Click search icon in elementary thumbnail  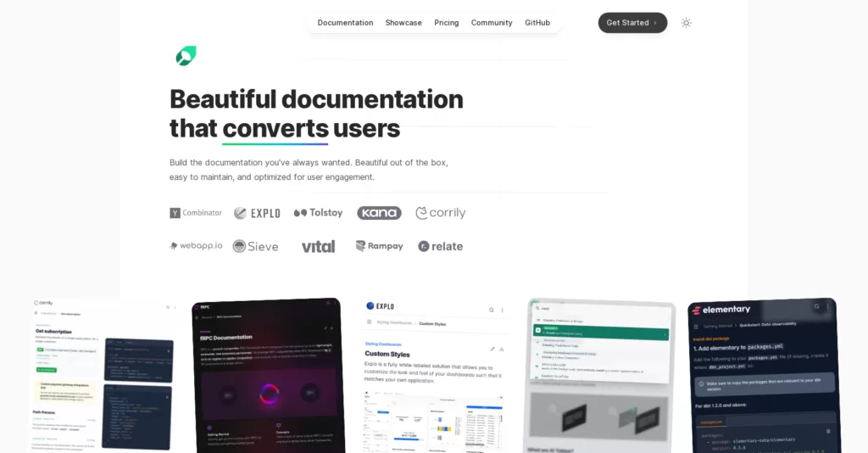[x=816, y=306]
